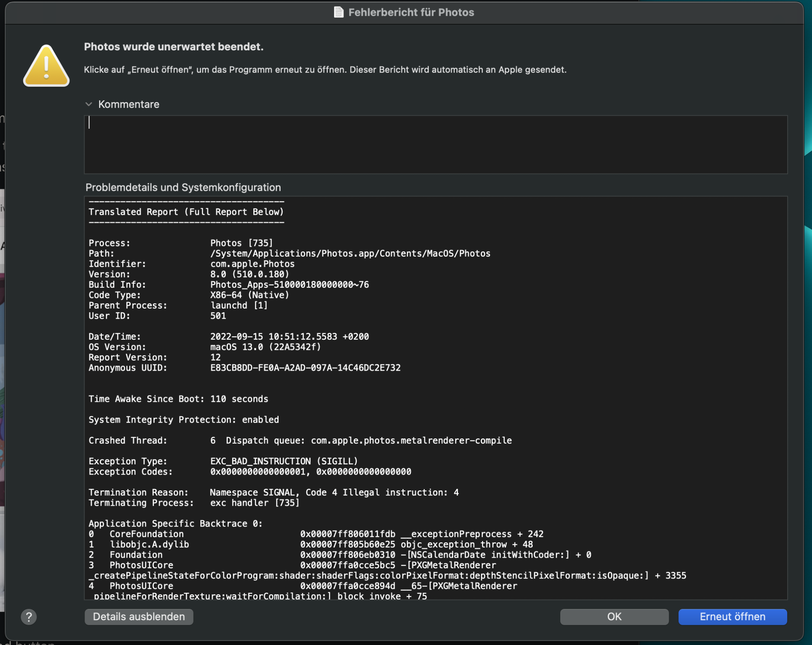This screenshot has height=645, width=812.
Task: Click the Problemdetails und Systemkonfiguration label
Action: point(183,188)
